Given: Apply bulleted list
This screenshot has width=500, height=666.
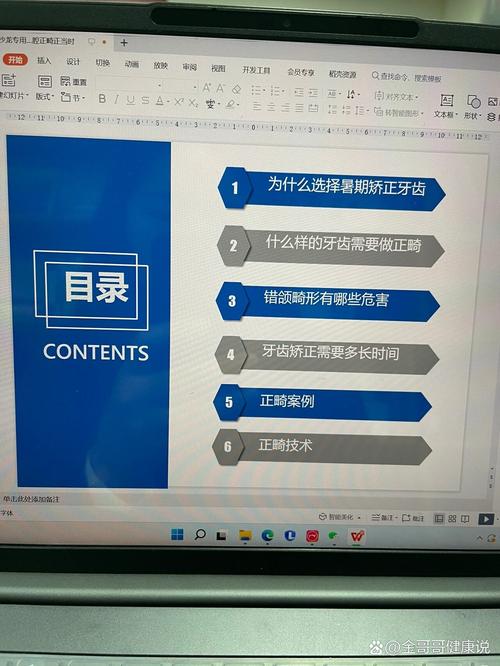Looking at the screenshot, I should [x=256, y=90].
